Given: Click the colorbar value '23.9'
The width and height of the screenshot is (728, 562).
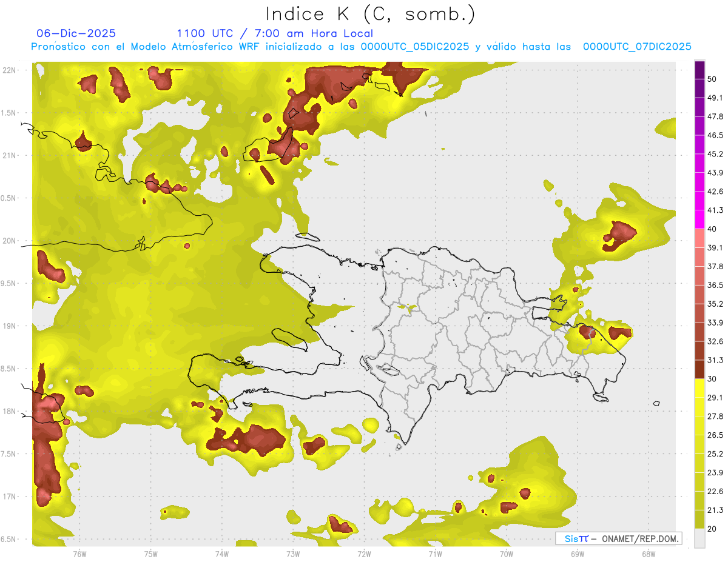Looking at the screenshot, I should (715, 473).
